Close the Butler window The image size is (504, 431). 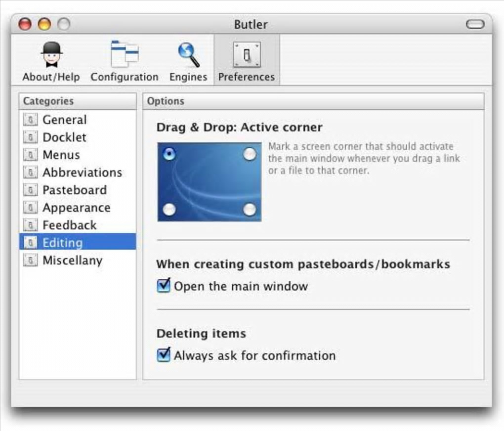(x=25, y=24)
